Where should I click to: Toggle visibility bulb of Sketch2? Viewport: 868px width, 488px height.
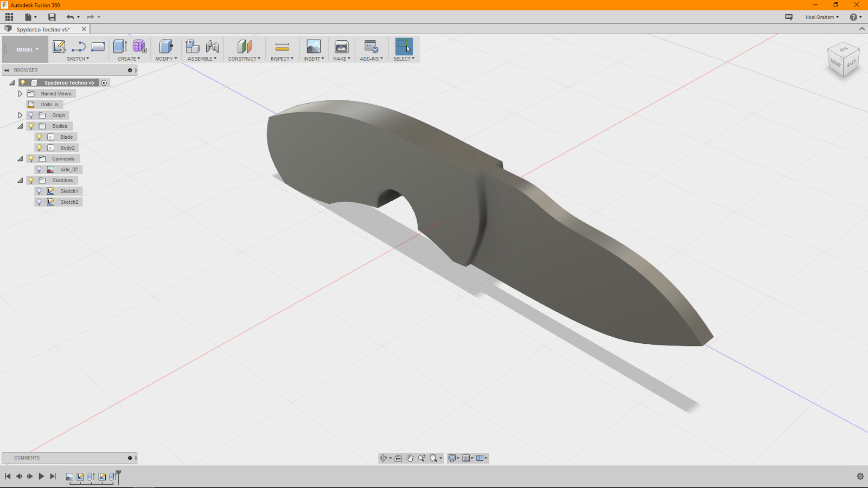(x=39, y=202)
